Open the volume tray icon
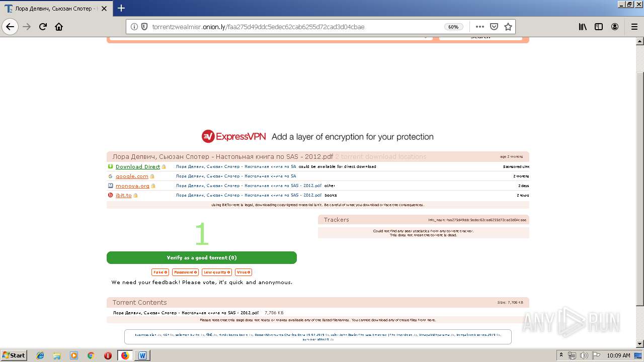Viewport: 644px width, 362px height. point(584,355)
